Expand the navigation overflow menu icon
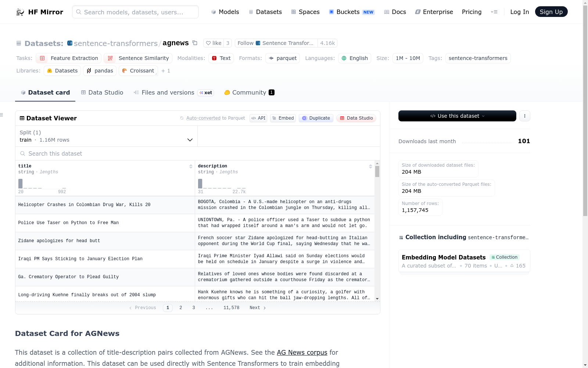Image resolution: width=588 pixels, height=368 pixels. pyautogui.click(x=494, y=12)
